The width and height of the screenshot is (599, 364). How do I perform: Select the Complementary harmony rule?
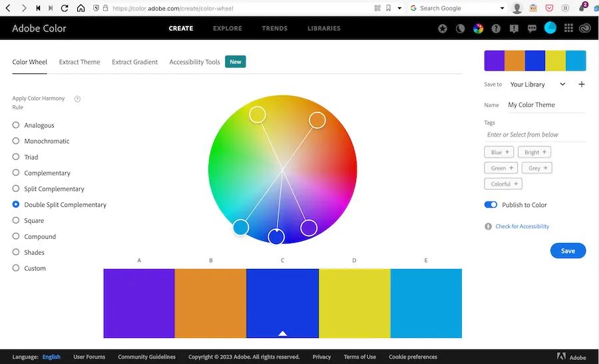(x=16, y=172)
